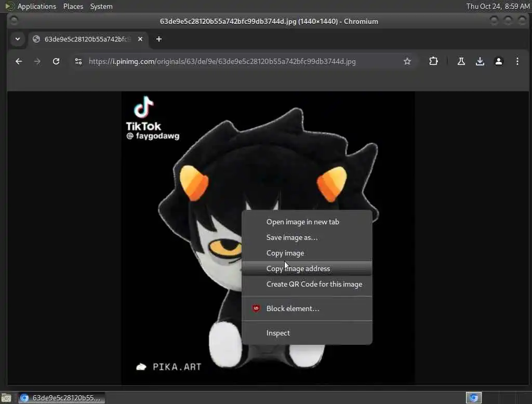Image resolution: width=532 pixels, height=404 pixels.
Task: Open the System menu
Action: click(101, 6)
